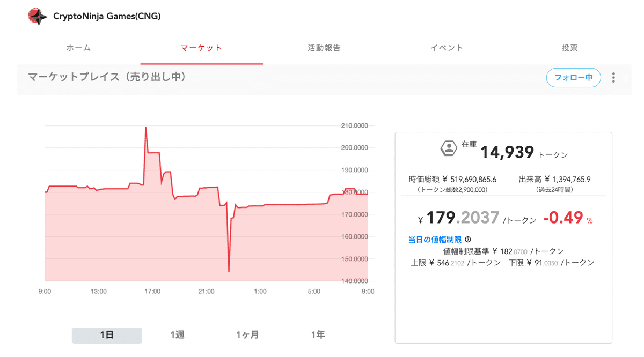Click the sharp price dip near 144
The height and width of the screenshot is (357, 644).
tap(229, 271)
